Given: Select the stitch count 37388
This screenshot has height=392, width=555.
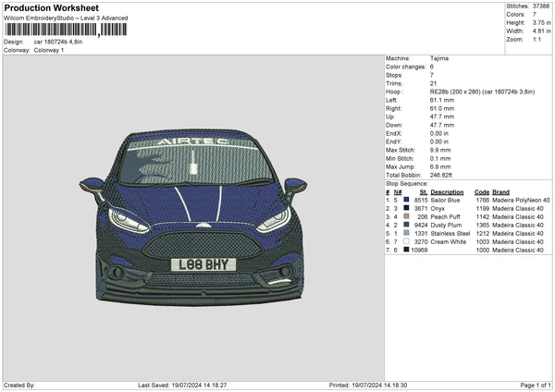Looking at the screenshot, I should (541, 6).
